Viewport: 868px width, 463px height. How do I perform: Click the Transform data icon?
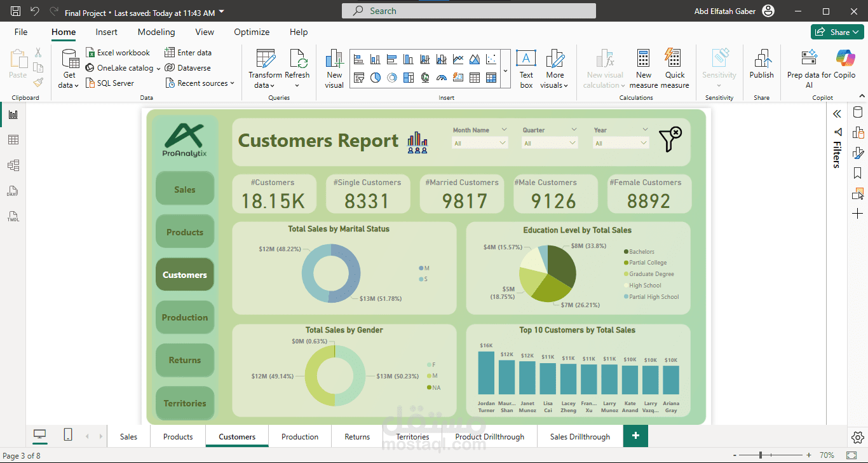[x=265, y=59]
